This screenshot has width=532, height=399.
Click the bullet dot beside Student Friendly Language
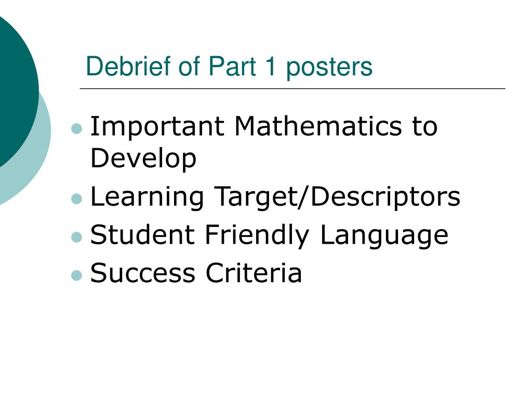77,237
